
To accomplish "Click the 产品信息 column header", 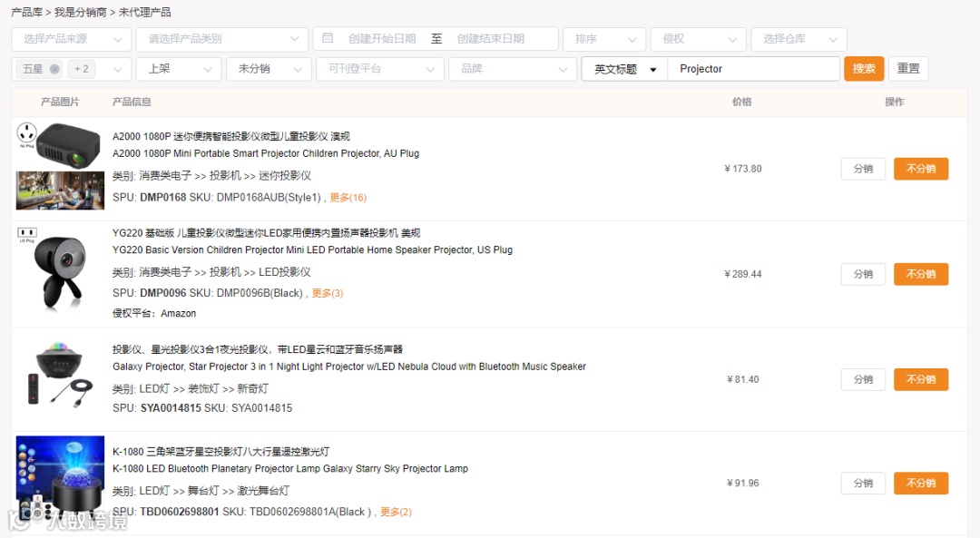I will click(x=132, y=102).
